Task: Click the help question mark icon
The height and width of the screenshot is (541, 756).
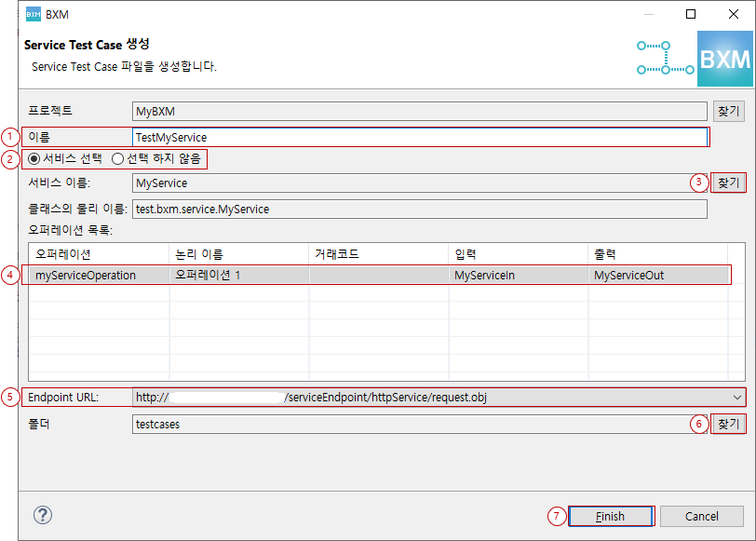Action: tap(43, 515)
